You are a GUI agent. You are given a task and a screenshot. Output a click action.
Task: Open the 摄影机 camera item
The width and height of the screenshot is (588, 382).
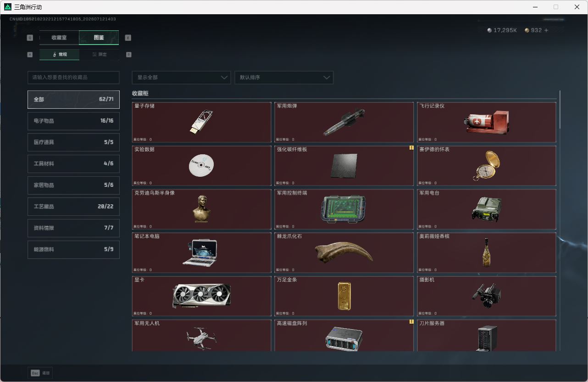pyautogui.click(x=487, y=296)
